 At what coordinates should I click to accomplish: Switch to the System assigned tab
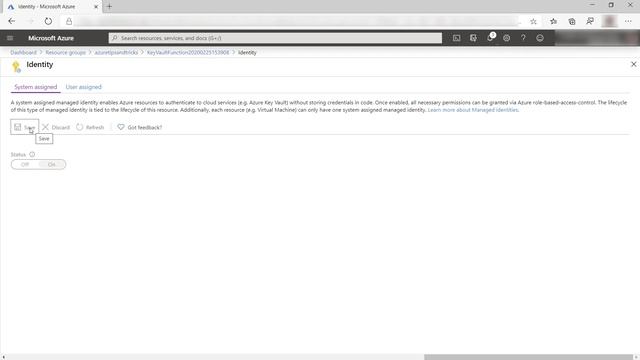[x=36, y=87]
